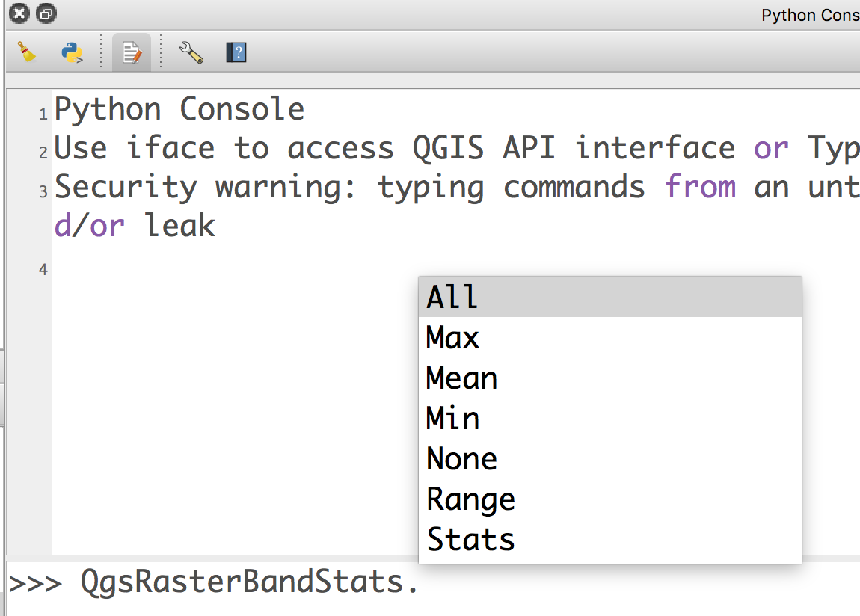Close the Python Console panel
Viewport: 860px width, 616px height.
19,13
